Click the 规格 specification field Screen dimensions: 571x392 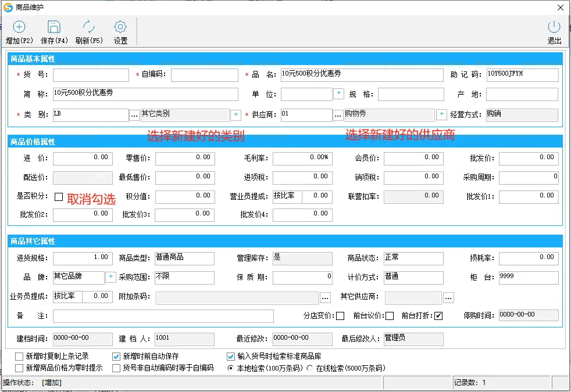click(x=411, y=94)
